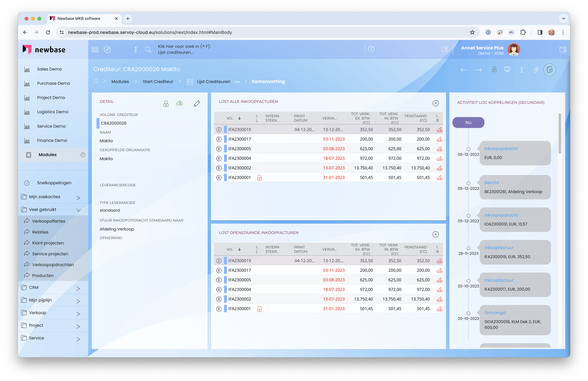The height and width of the screenshot is (381, 588).
Task: Open the Finance Demo menu item
Action: (52, 140)
